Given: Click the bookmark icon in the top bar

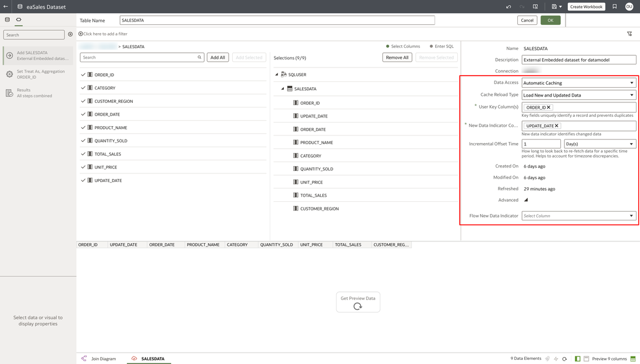Looking at the screenshot, I should [614, 6].
